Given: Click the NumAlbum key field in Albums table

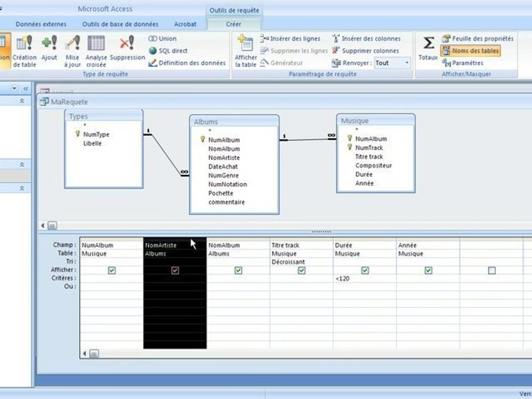Looking at the screenshot, I should pyautogui.click(x=224, y=140).
